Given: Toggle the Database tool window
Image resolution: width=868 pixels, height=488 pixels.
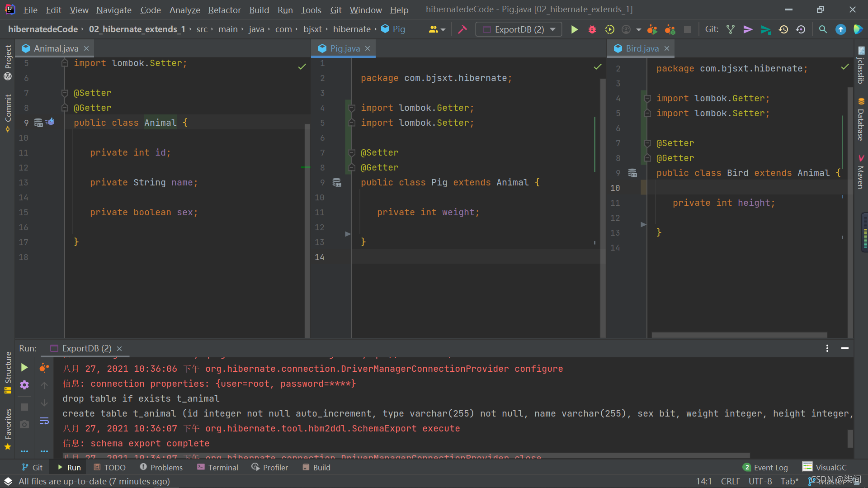Looking at the screenshot, I should tap(861, 119).
